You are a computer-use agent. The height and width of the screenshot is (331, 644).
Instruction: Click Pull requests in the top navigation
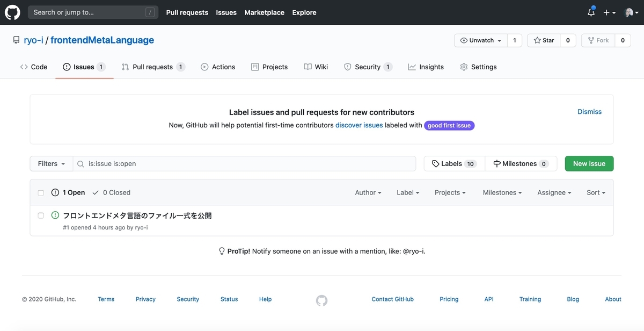(187, 12)
